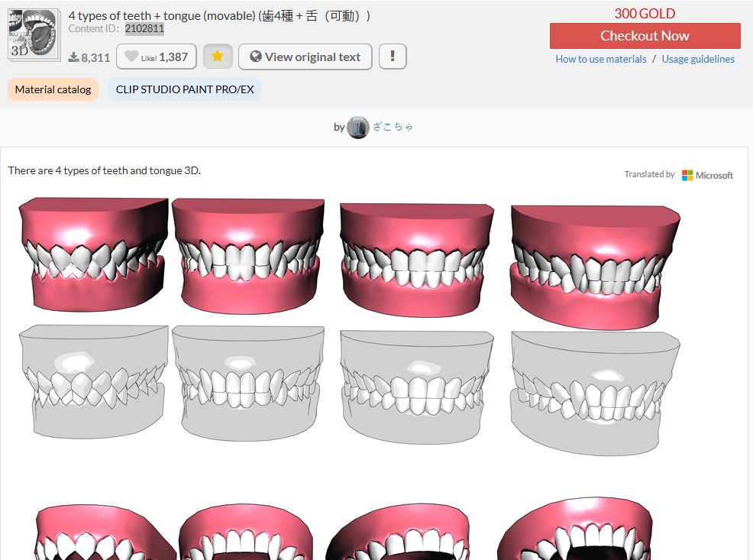Click the material title text
The height and width of the screenshot is (560, 753).
click(x=219, y=16)
